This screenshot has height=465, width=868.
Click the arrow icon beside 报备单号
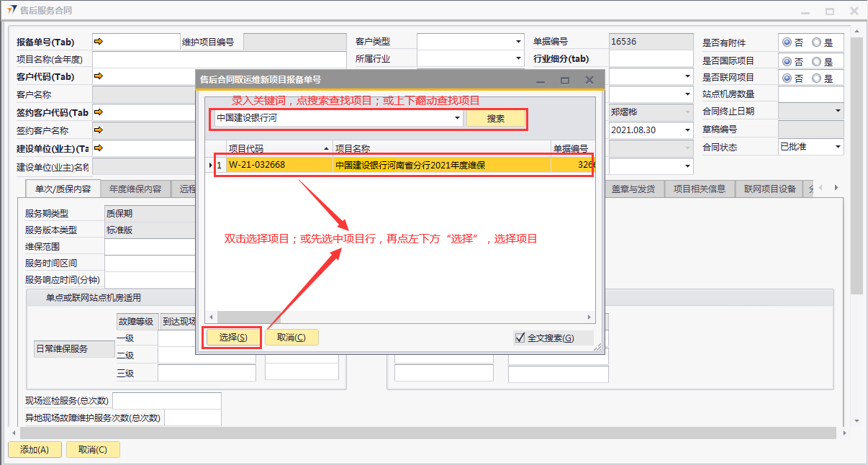[x=99, y=42]
